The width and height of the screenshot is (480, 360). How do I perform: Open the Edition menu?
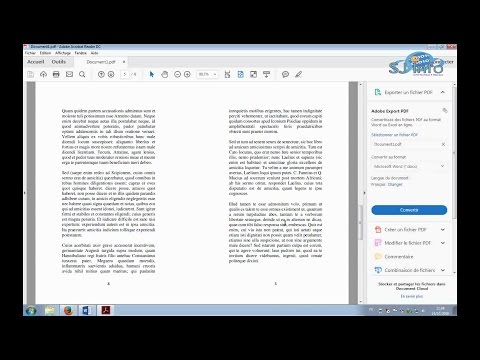click(45, 53)
